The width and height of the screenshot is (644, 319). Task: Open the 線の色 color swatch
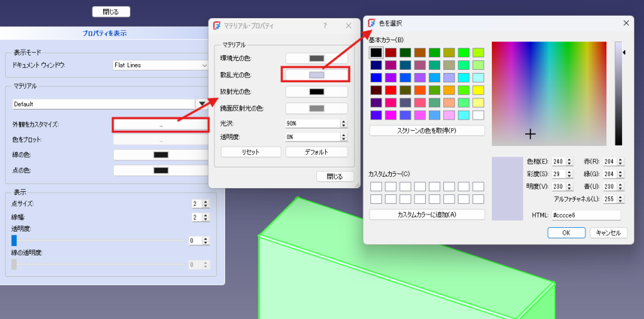160,155
